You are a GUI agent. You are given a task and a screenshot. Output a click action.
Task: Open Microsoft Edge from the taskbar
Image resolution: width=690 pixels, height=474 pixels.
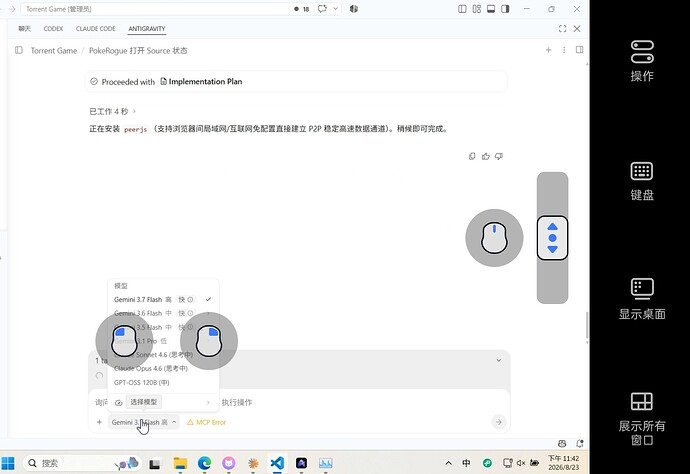(x=204, y=463)
